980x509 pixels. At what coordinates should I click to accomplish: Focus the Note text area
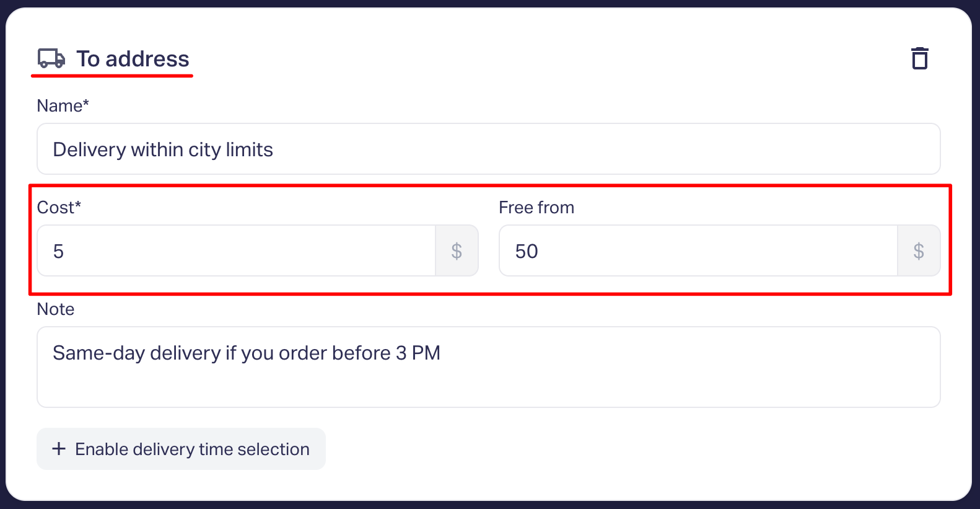[x=489, y=367]
